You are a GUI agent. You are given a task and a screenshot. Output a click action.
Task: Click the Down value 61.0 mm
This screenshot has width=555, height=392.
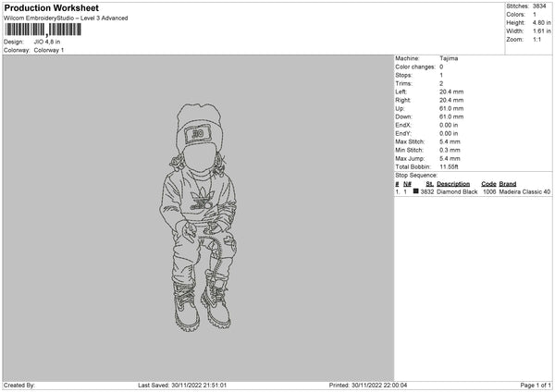pos(451,116)
